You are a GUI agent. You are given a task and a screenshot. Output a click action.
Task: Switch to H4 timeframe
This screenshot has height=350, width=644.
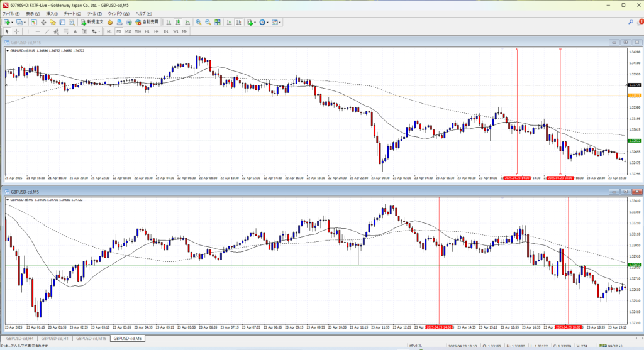click(x=157, y=31)
